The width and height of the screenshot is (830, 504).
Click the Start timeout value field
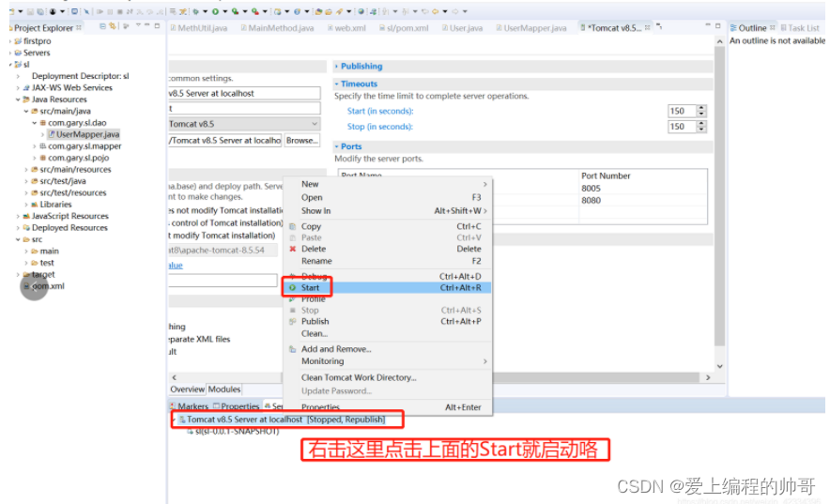coord(682,111)
